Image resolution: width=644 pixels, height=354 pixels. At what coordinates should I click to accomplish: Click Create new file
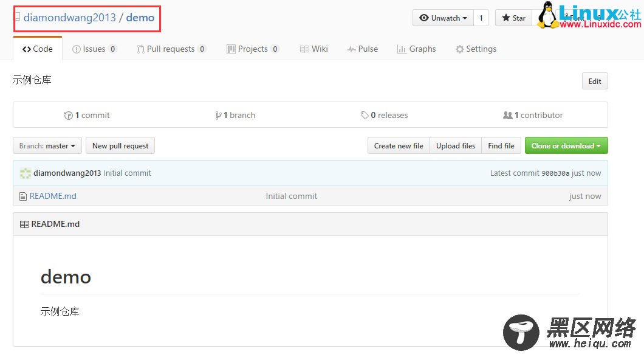pyautogui.click(x=399, y=145)
